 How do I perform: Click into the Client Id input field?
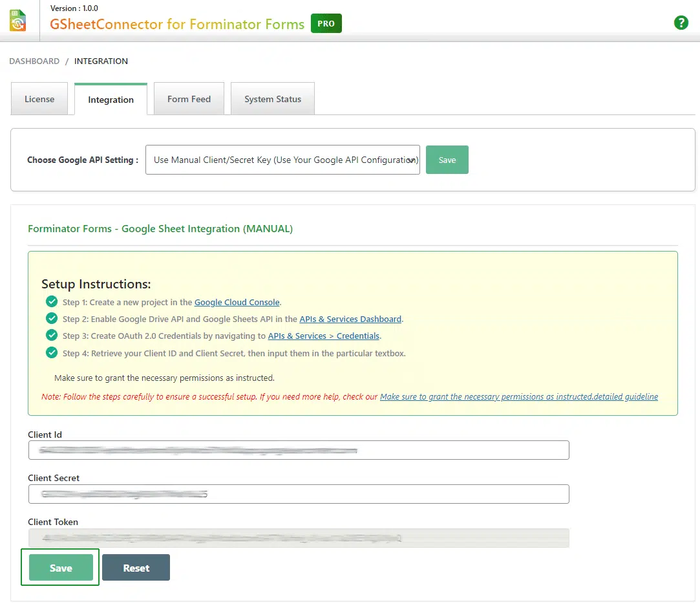click(298, 450)
